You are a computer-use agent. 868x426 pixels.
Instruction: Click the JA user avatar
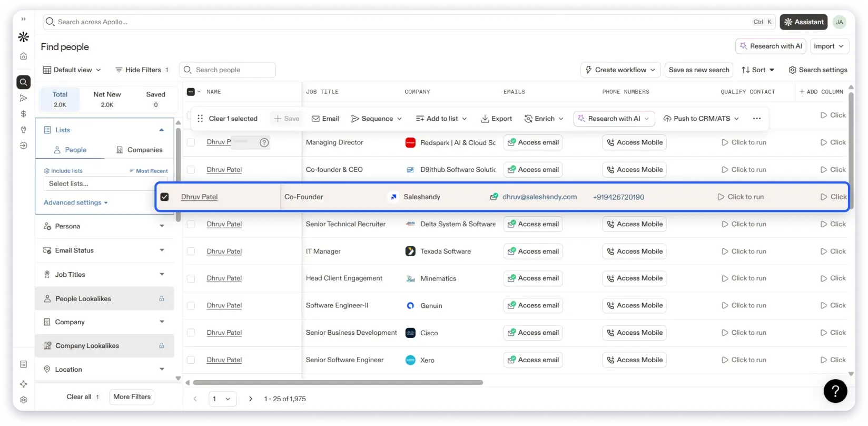pos(840,22)
